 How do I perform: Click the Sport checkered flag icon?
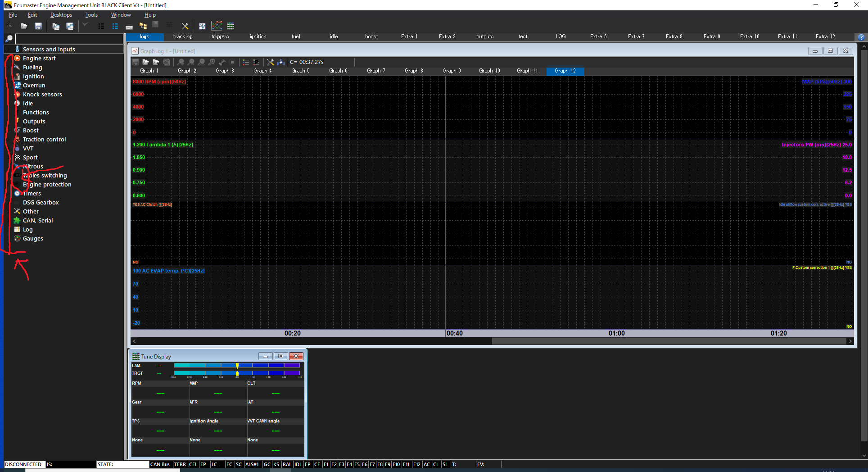(x=17, y=157)
